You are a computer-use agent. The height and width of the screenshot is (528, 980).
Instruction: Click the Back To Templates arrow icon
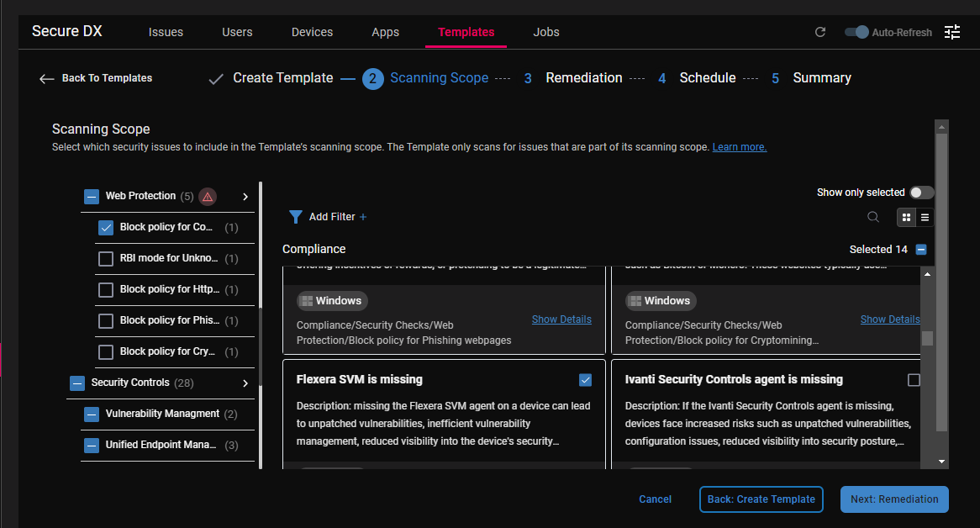(x=47, y=79)
